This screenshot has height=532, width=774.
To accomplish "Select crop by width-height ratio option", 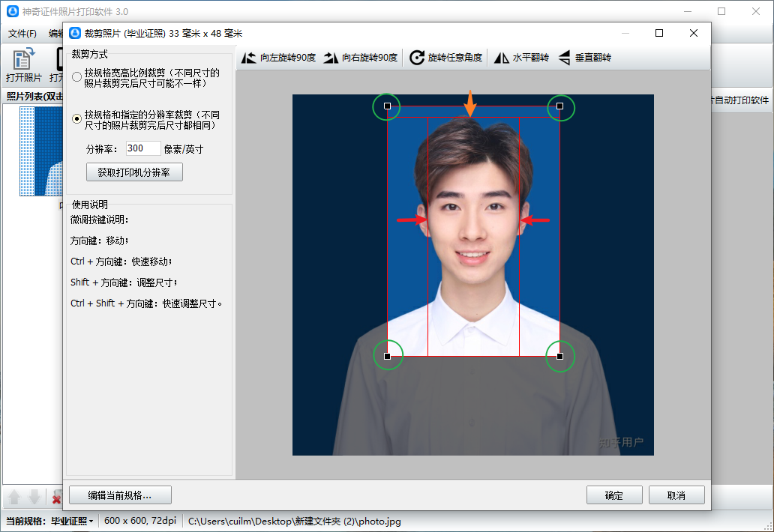I will [77, 77].
